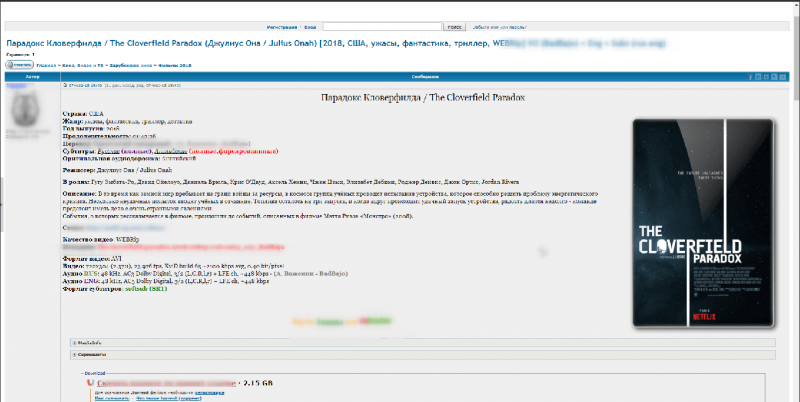Click the post icon beside the post date
Viewport: 800px width, 402px height.
tap(66, 86)
